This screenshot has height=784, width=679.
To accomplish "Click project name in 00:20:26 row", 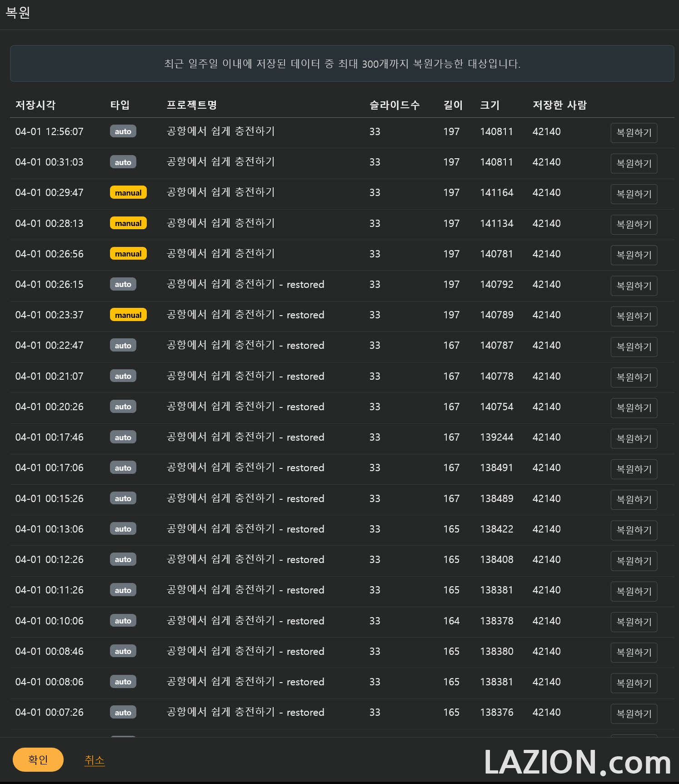I will [x=245, y=407].
